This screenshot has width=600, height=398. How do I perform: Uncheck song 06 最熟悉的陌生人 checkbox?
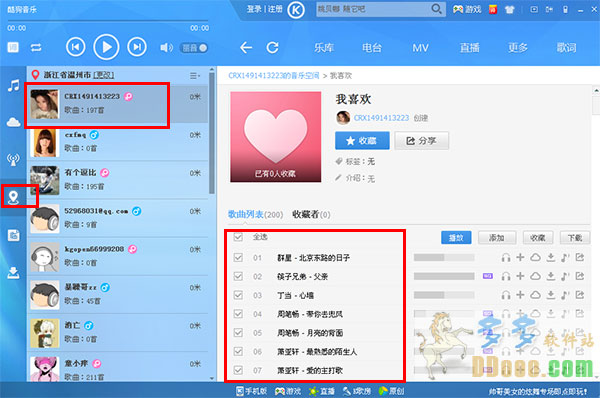click(238, 351)
